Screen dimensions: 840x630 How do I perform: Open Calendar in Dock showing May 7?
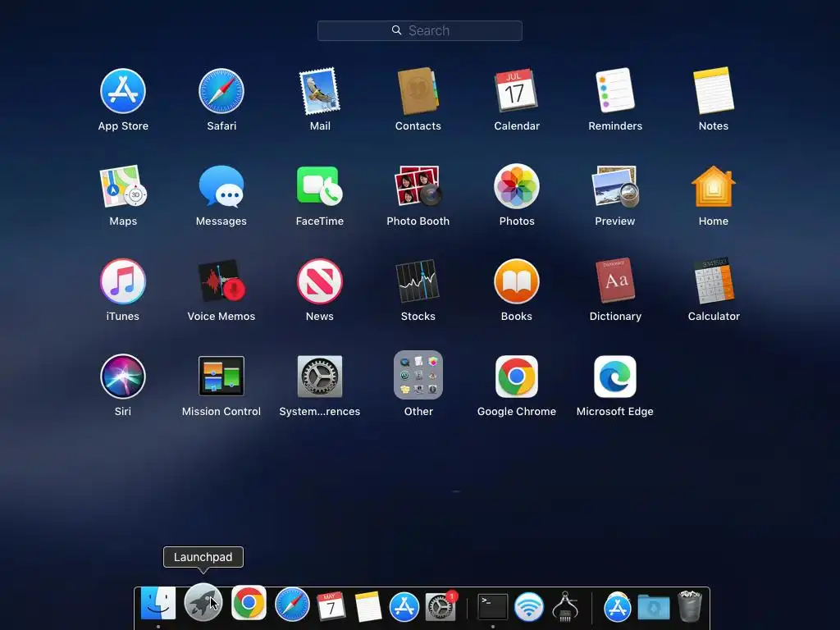pos(331,606)
